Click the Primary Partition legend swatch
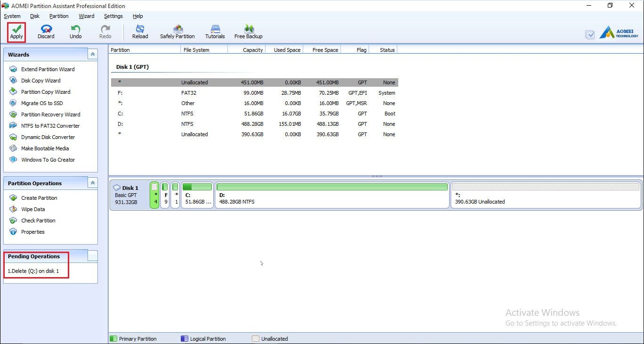This screenshot has height=344, width=644. [113, 338]
